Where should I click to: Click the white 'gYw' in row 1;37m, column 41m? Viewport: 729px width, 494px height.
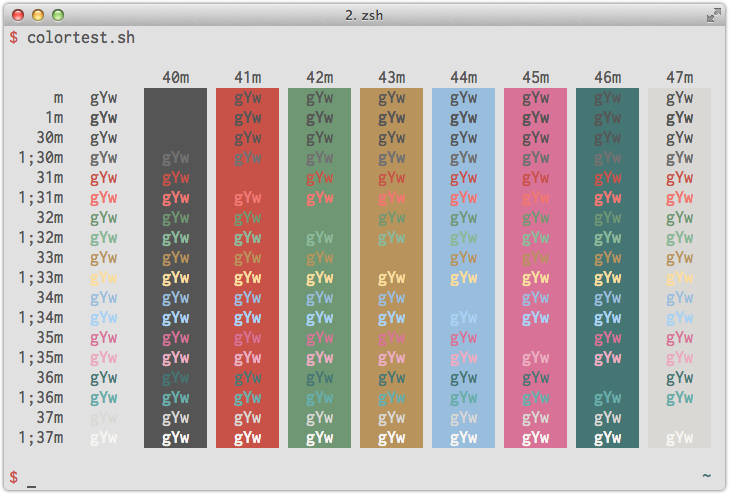pyautogui.click(x=247, y=438)
